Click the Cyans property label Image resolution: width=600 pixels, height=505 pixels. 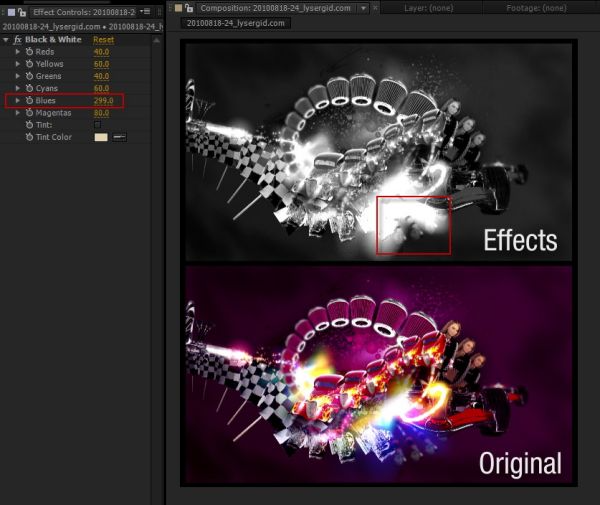tap(47, 88)
